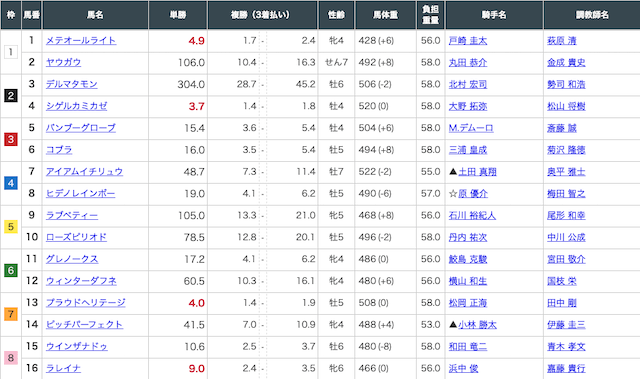Open horse デルマタモン link
The image size is (640, 379).
click(71, 84)
